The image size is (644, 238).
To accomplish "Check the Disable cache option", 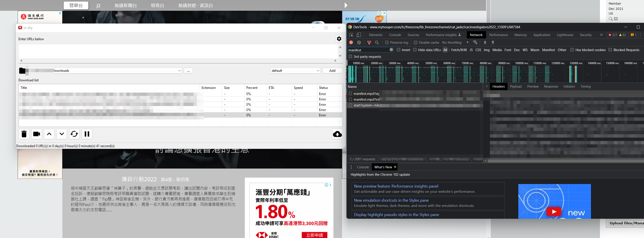I will 415,43.
